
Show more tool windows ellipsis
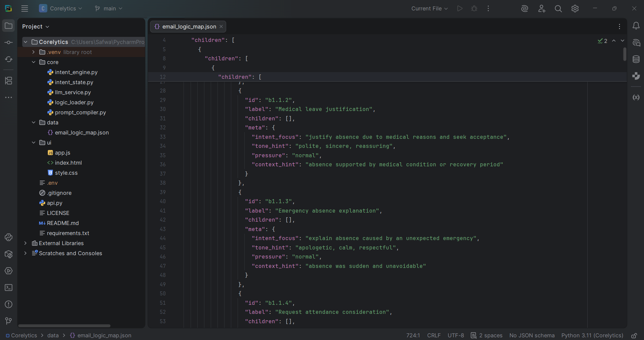click(9, 98)
